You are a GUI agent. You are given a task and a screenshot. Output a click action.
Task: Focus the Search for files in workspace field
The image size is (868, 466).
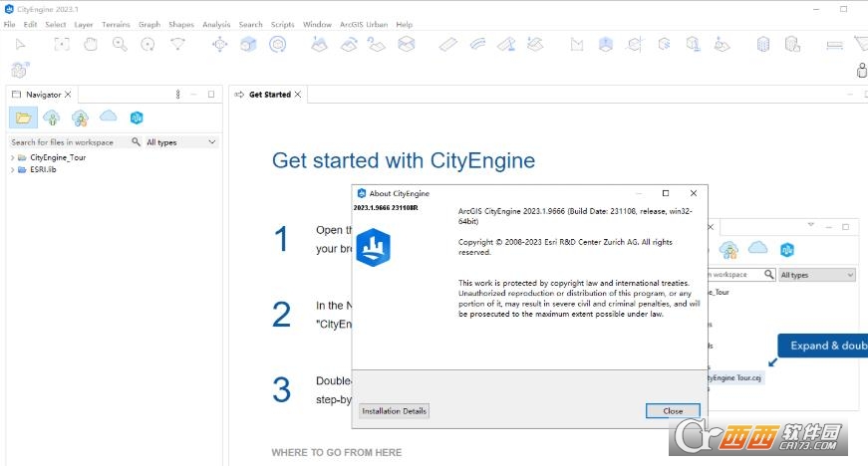point(69,142)
